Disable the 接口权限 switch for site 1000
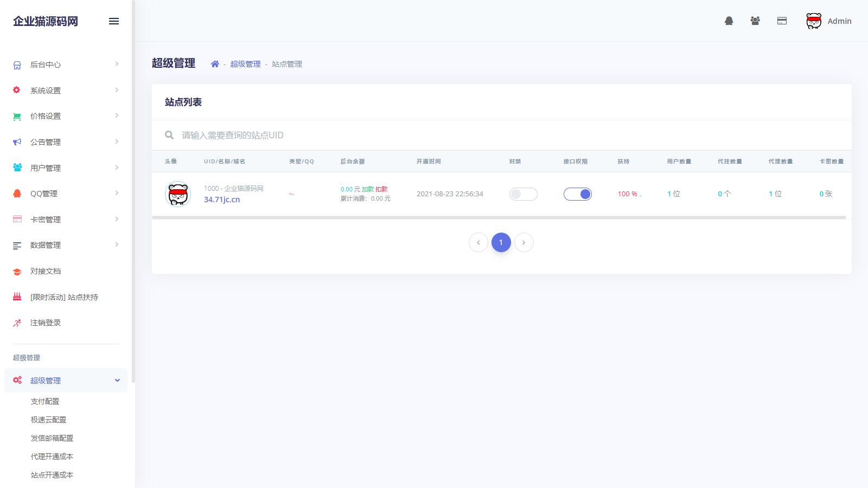 [x=577, y=194]
